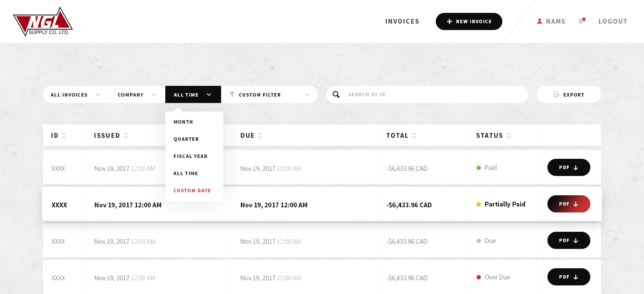Select Month from the time menu
This screenshot has height=294, width=644.
(183, 122)
